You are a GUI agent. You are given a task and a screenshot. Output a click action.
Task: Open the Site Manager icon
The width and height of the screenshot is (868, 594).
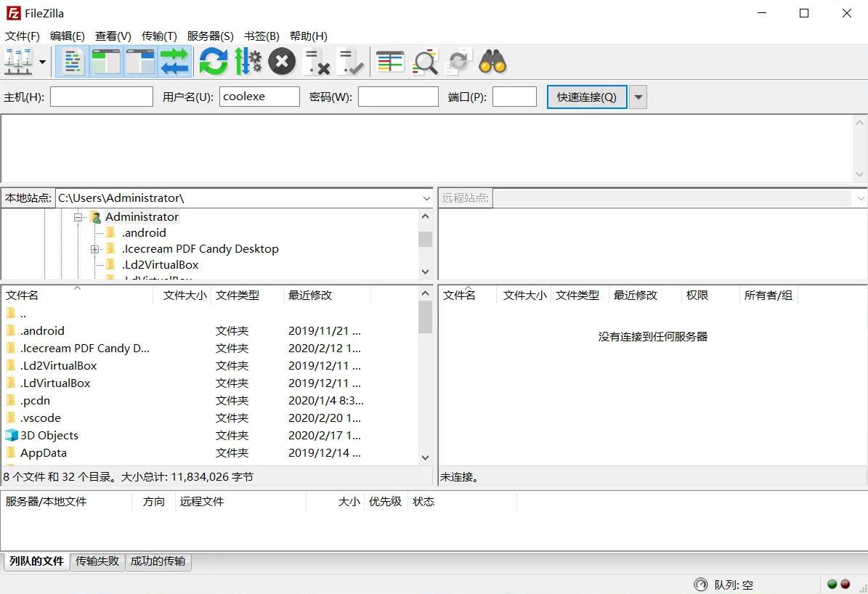[18, 62]
